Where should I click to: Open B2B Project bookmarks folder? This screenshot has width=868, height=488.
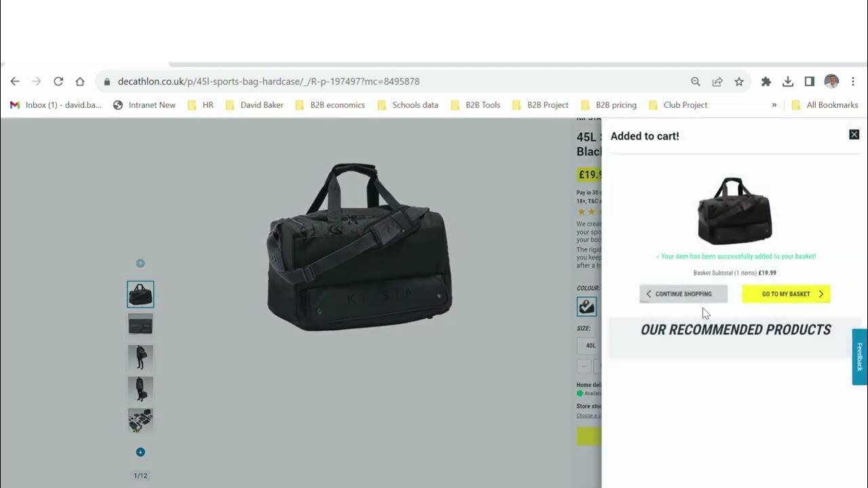tap(540, 105)
